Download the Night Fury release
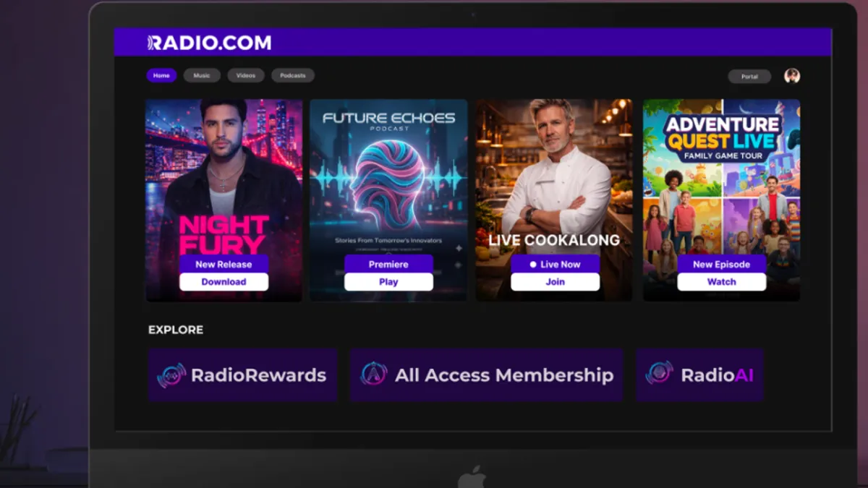The height and width of the screenshot is (488, 868). click(224, 282)
